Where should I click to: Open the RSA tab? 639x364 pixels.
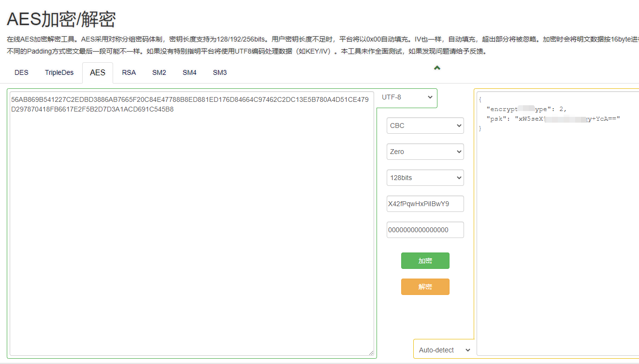[x=129, y=73]
